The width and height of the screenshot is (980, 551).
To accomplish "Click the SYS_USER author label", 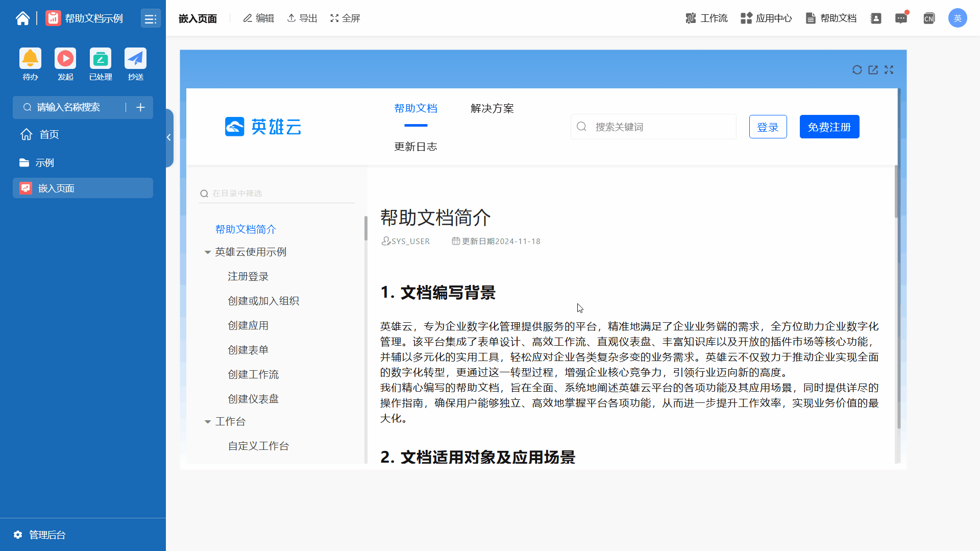I will (x=406, y=241).
